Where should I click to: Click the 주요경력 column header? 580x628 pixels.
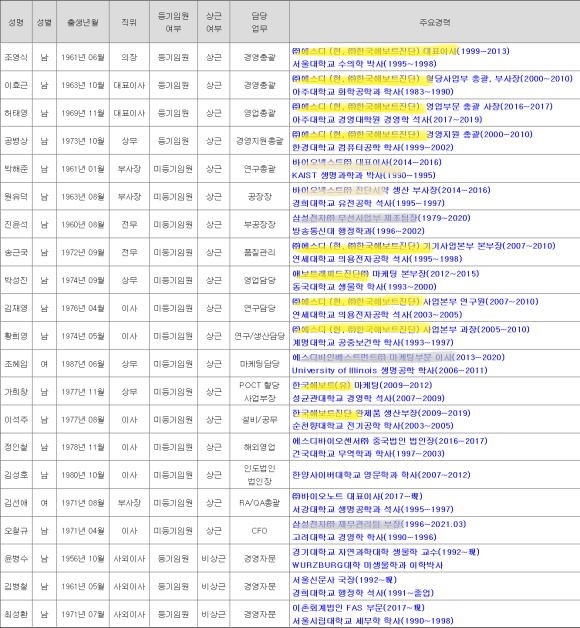[435, 22]
